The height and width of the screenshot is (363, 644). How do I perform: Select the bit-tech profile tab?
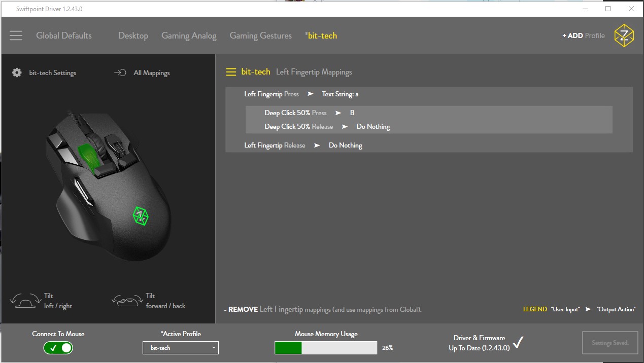pos(321,35)
